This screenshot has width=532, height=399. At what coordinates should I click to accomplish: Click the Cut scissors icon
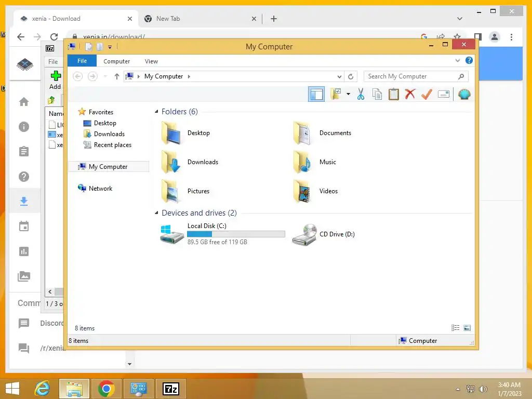click(361, 94)
